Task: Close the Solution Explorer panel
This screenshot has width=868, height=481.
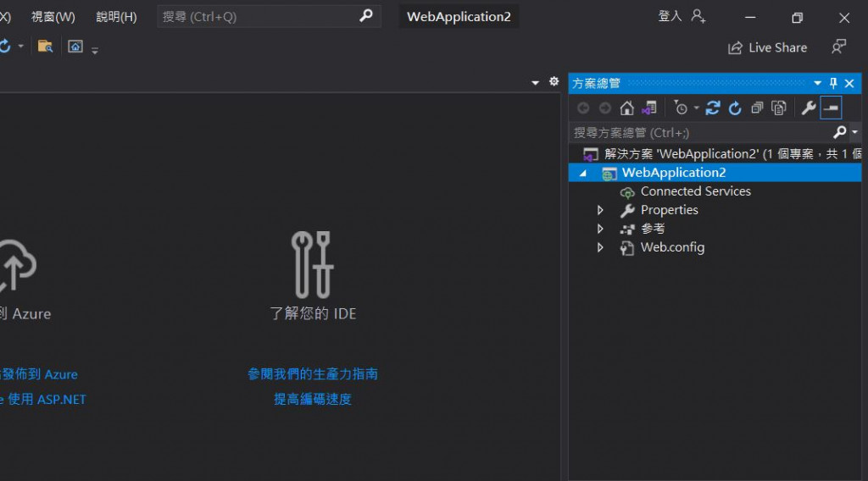Action: [x=849, y=84]
